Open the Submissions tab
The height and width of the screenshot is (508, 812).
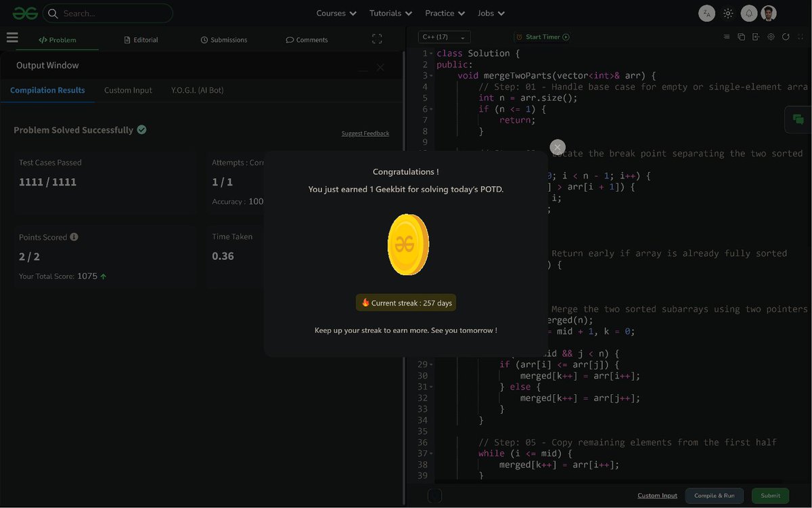click(x=224, y=40)
